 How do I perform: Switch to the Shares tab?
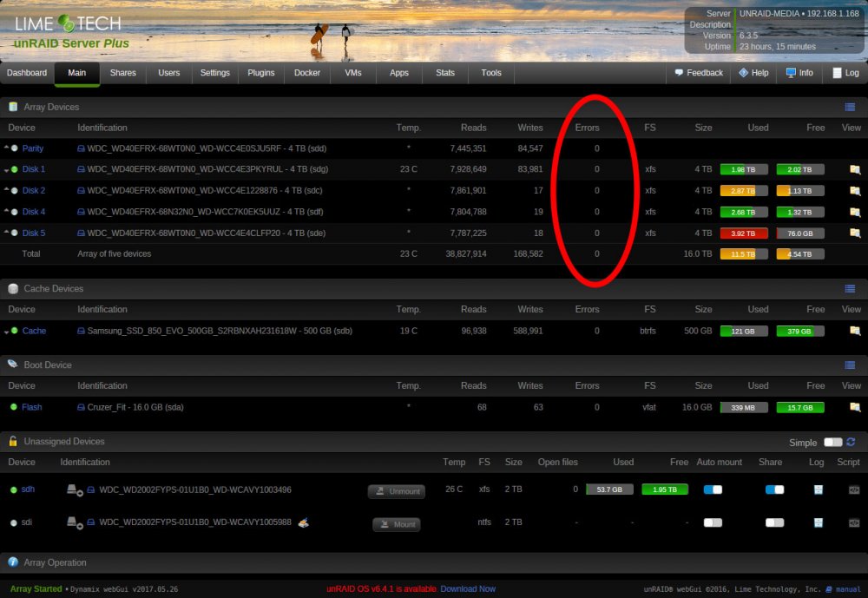coord(123,73)
